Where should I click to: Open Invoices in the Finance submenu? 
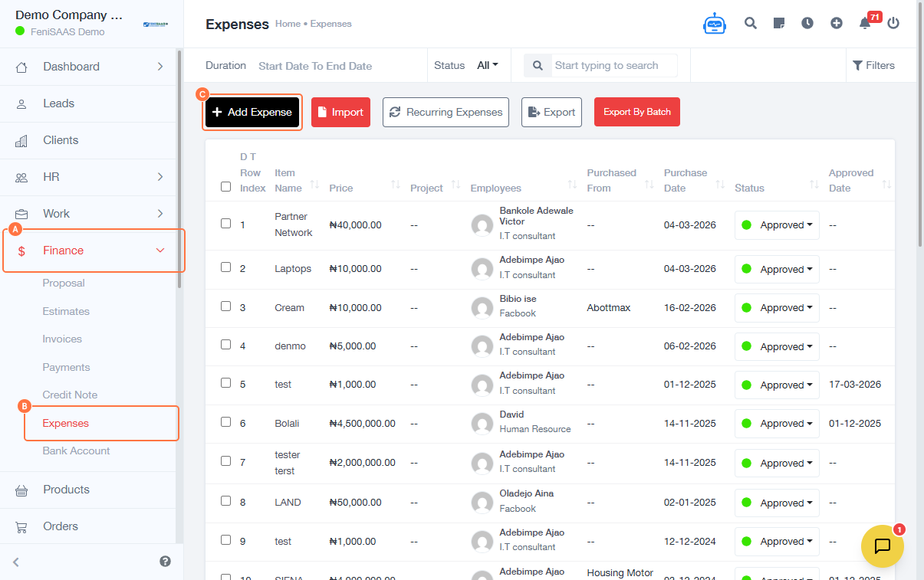62,339
